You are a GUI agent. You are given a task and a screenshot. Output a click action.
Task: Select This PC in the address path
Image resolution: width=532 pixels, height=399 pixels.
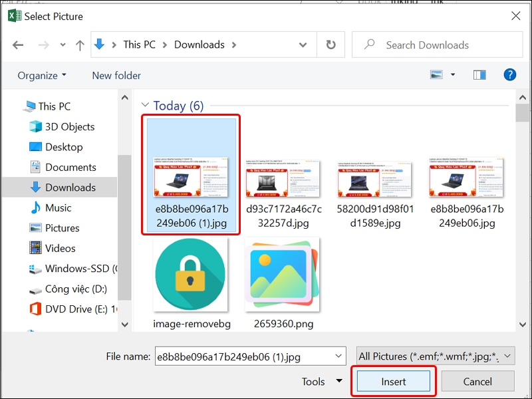[x=139, y=45]
